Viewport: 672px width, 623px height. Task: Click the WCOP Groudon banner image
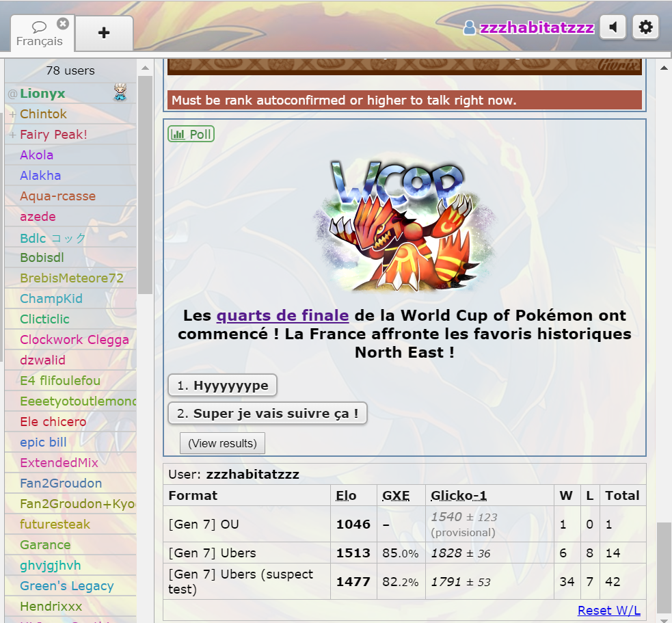(405, 226)
